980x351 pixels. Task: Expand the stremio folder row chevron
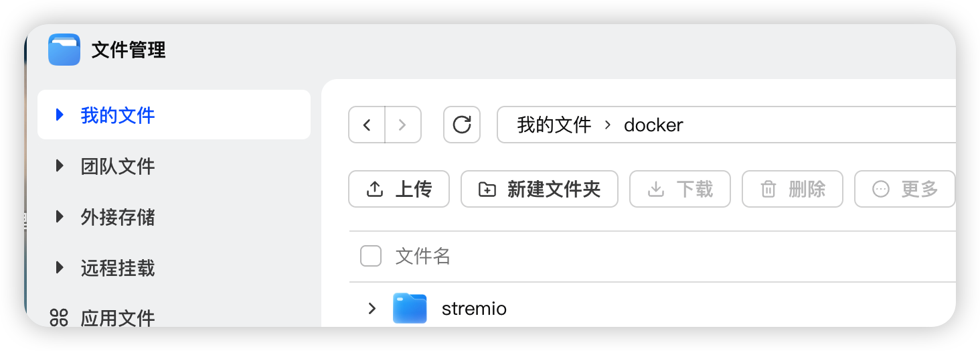point(372,308)
